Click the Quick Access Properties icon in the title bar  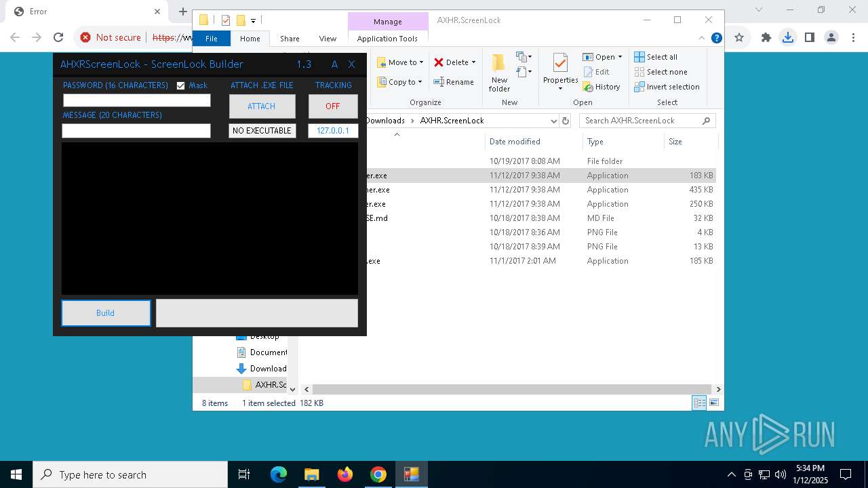point(226,20)
